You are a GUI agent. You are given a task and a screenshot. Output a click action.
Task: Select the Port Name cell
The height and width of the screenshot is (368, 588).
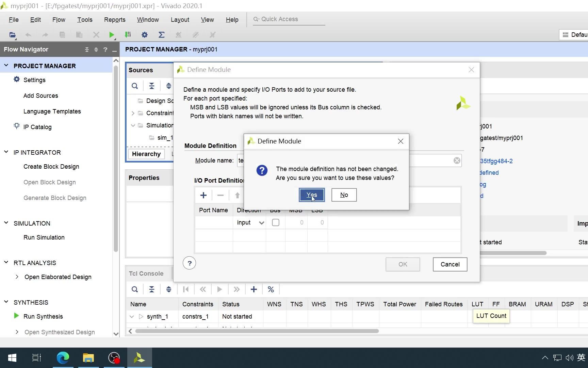coord(214,223)
